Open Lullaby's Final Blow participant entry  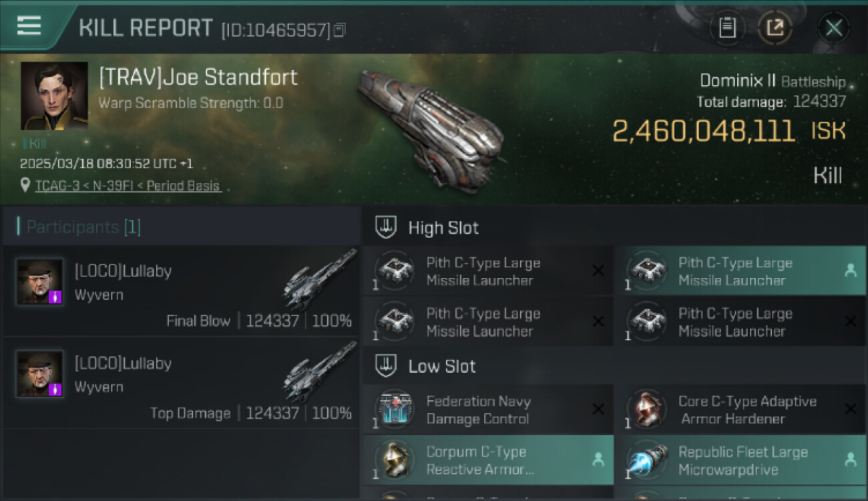coord(182,291)
